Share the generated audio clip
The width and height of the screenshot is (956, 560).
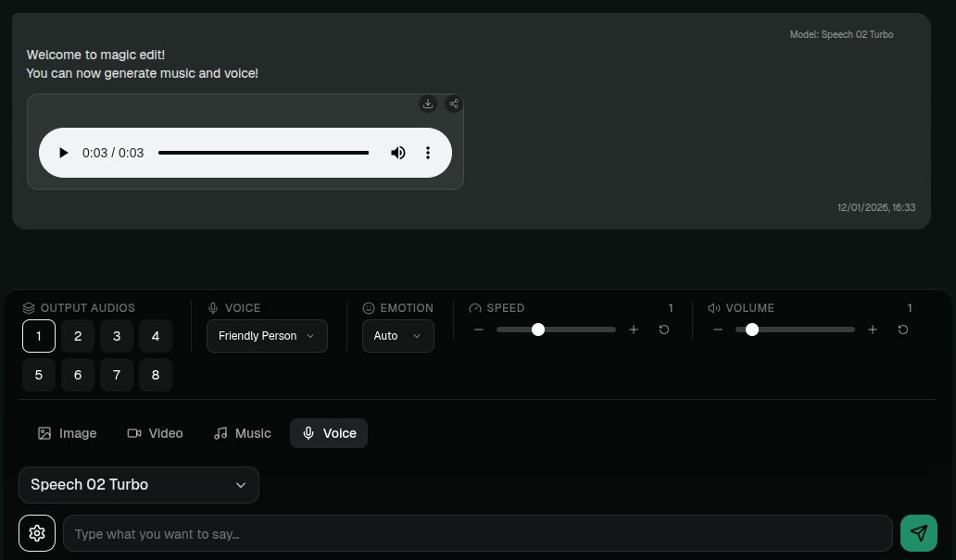pos(454,104)
